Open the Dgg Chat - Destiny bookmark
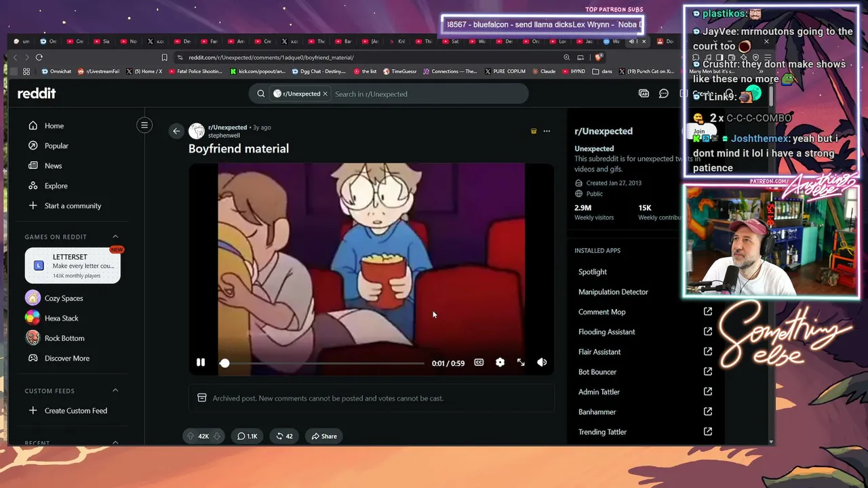Viewport: 868px width, 488px height. click(x=319, y=71)
